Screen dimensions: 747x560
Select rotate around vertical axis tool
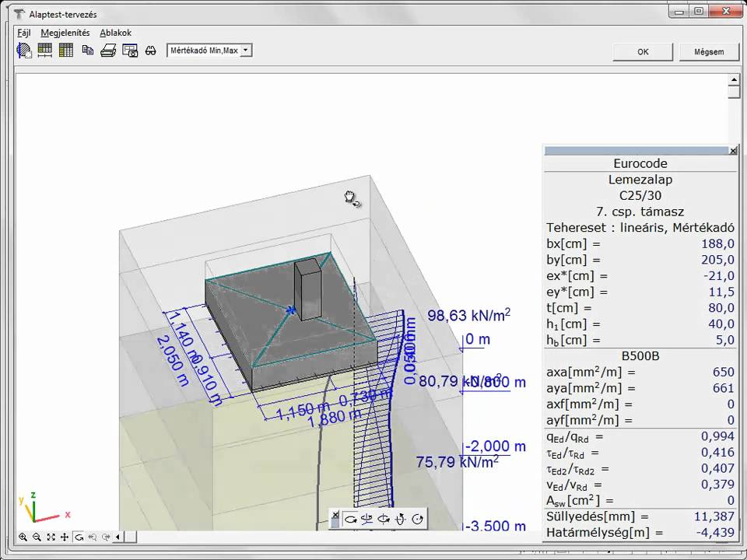[x=384, y=519]
